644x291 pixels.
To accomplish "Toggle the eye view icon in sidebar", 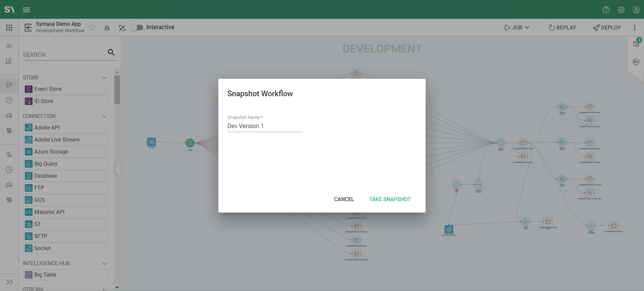I will (9, 46).
